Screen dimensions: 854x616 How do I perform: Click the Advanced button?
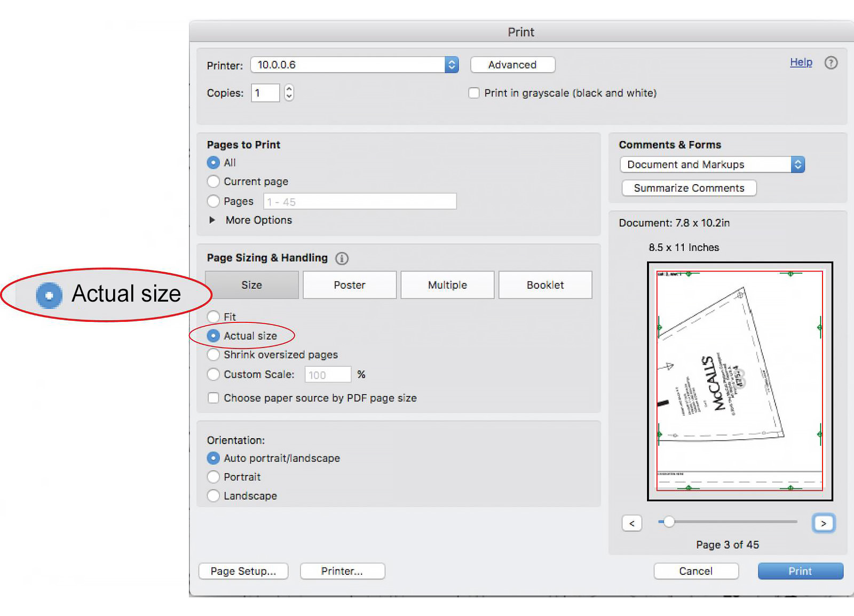click(x=512, y=65)
